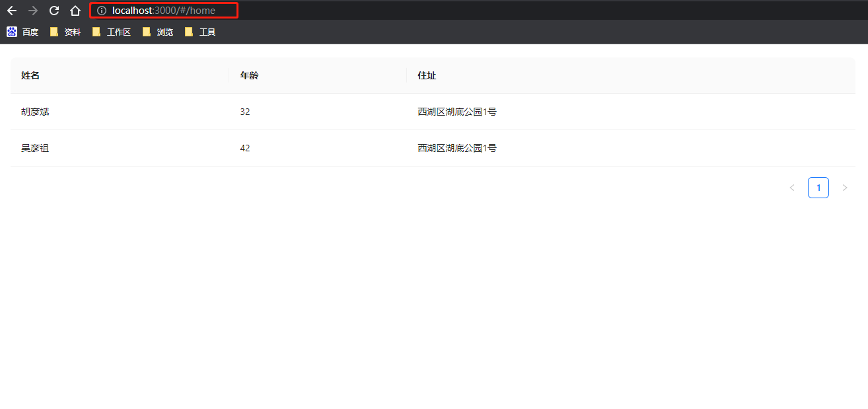Screen dimensions: 868x409
Task: Click the age cell showing 42
Action: pos(245,148)
